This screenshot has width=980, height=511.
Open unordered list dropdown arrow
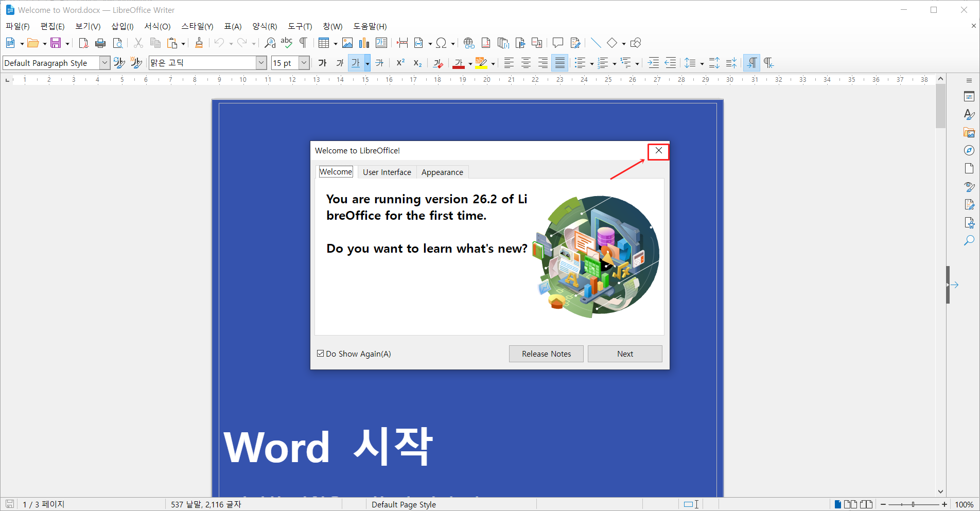[x=592, y=64]
